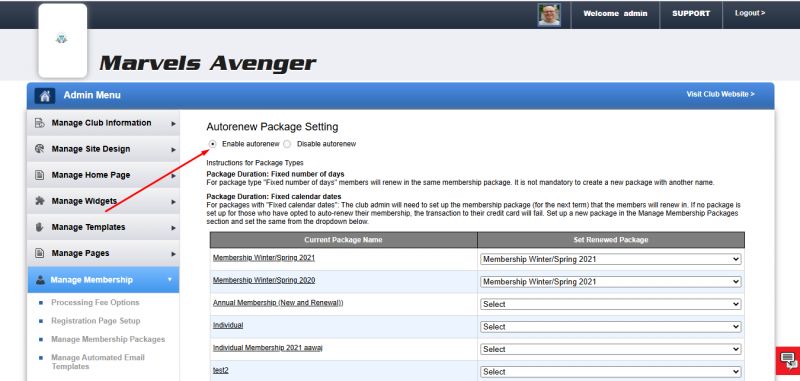800x381 pixels.
Task: Select the Disable autorenew radio button
Action: pos(287,144)
